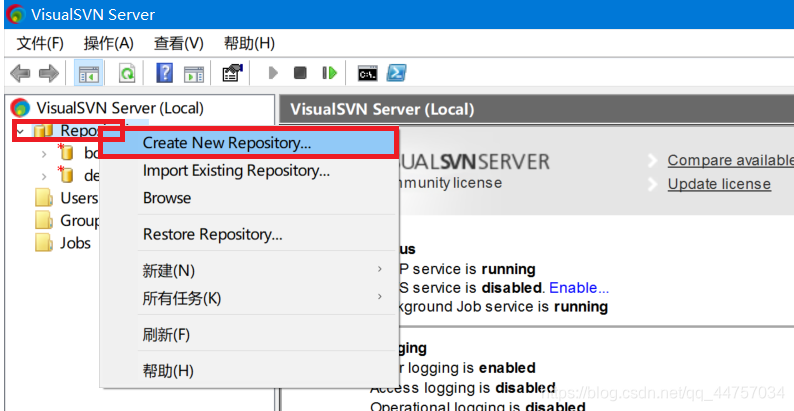The width and height of the screenshot is (794, 411).
Task: Choose Import Existing Repository... menu entry
Action: (x=248, y=171)
